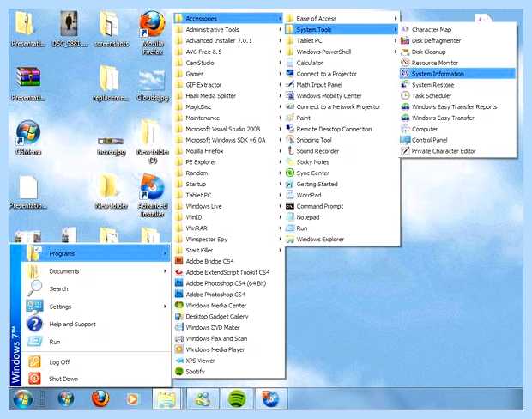Open System Information in System Tools
532x419 pixels.
pos(457,73)
